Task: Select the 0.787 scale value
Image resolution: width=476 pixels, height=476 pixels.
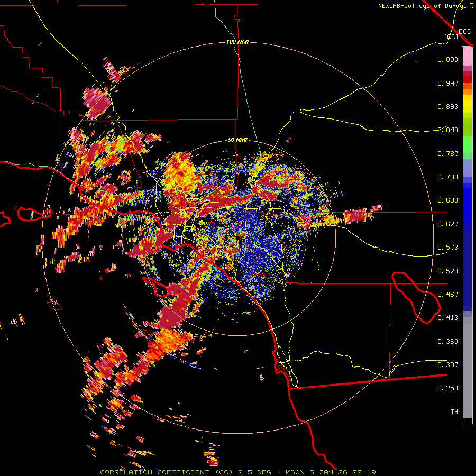Action: [x=448, y=153]
